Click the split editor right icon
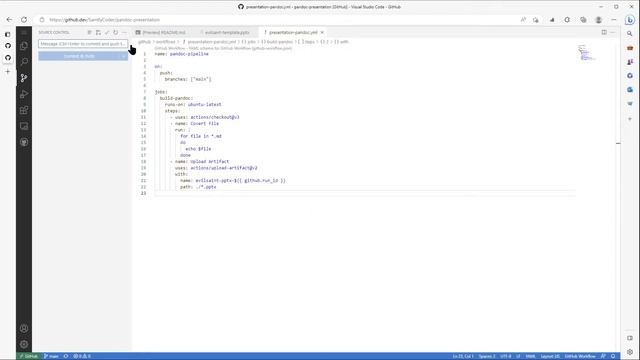 coord(604,32)
